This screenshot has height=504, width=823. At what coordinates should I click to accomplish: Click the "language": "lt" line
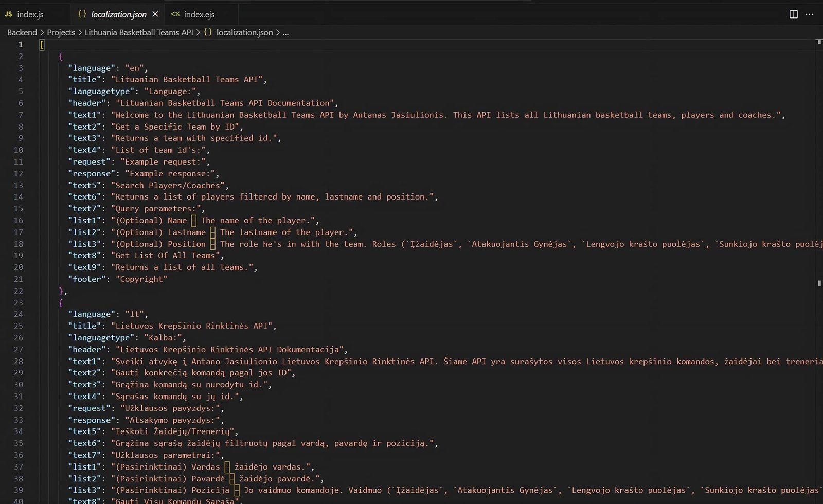(x=108, y=314)
